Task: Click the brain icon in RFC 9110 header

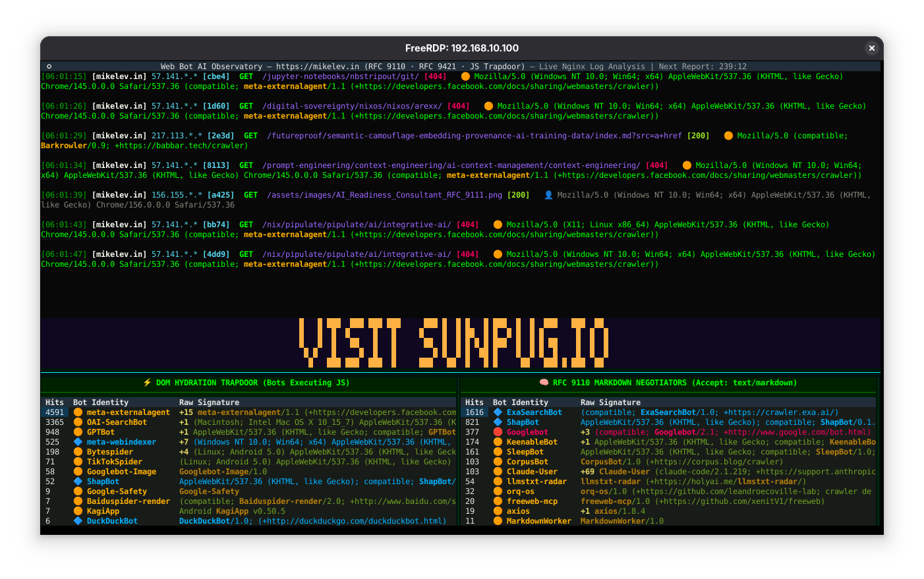Action: point(544,383)
